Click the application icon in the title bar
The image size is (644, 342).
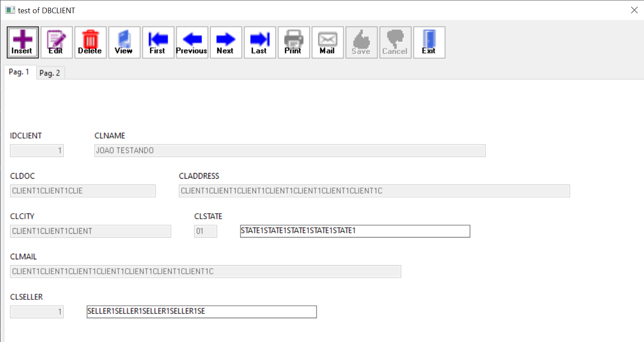point(10,10)
